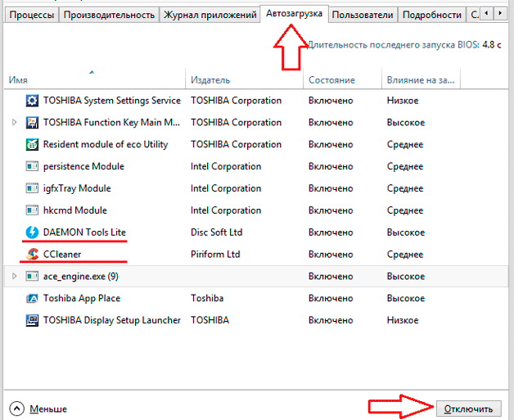Click Intel Corporation in the igfxTray Module row
Screen dimensions: 514x420
(x=226, y=188)
